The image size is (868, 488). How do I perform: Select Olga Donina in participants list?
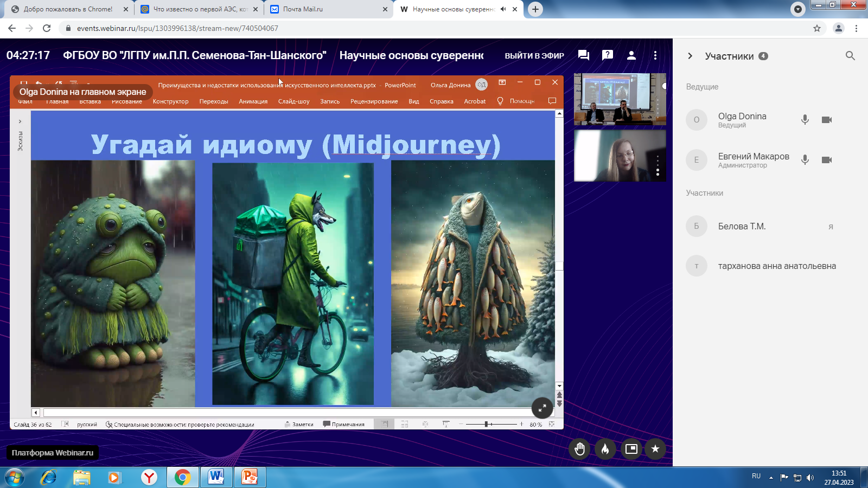(742, 116)
